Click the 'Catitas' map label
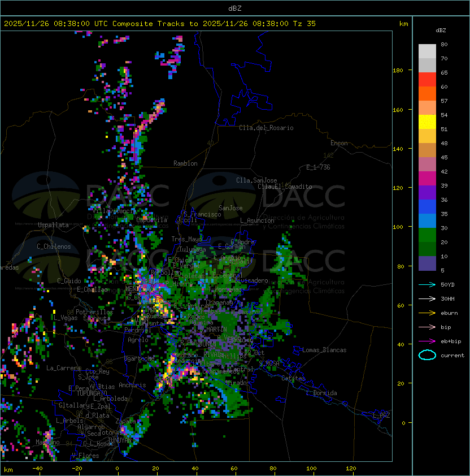 (293, 378)
